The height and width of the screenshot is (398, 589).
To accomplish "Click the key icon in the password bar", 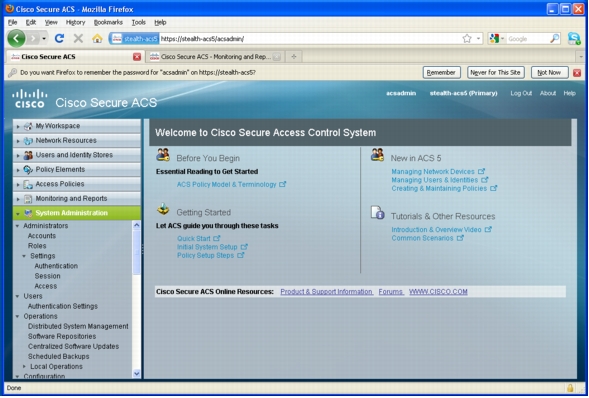I will click(12, 72).
